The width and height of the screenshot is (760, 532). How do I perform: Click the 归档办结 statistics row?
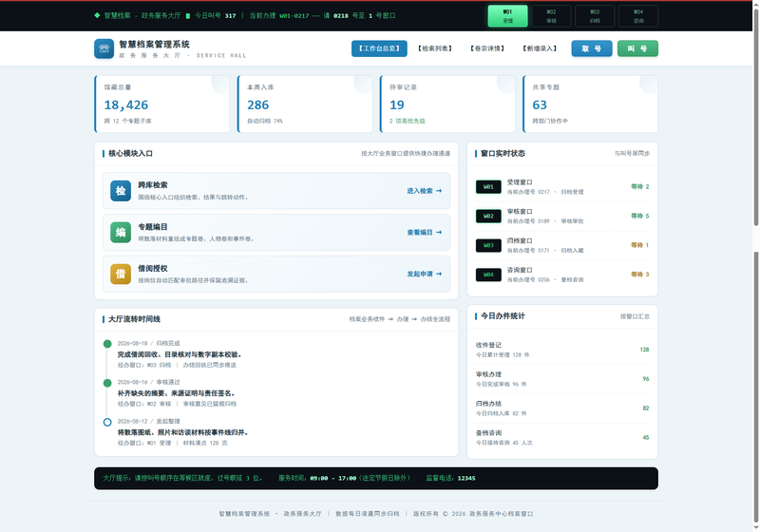(562, 408)
